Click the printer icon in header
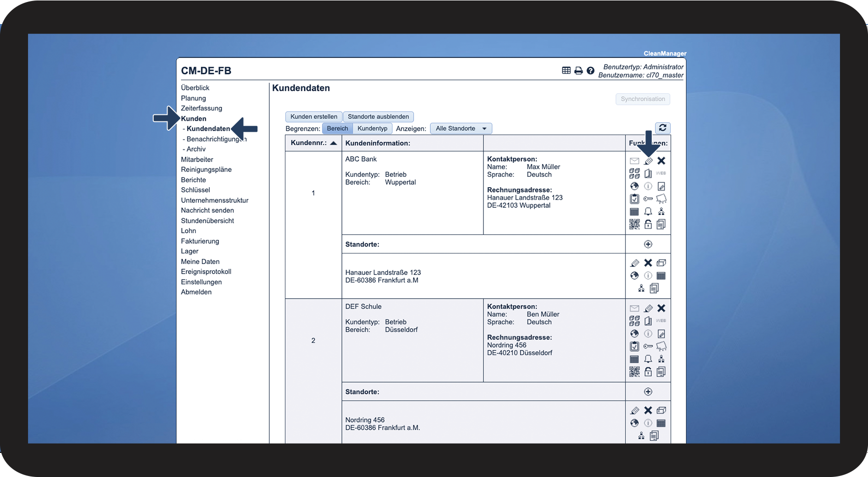Screen dimensions: 868x477 (x=579, y=71)
